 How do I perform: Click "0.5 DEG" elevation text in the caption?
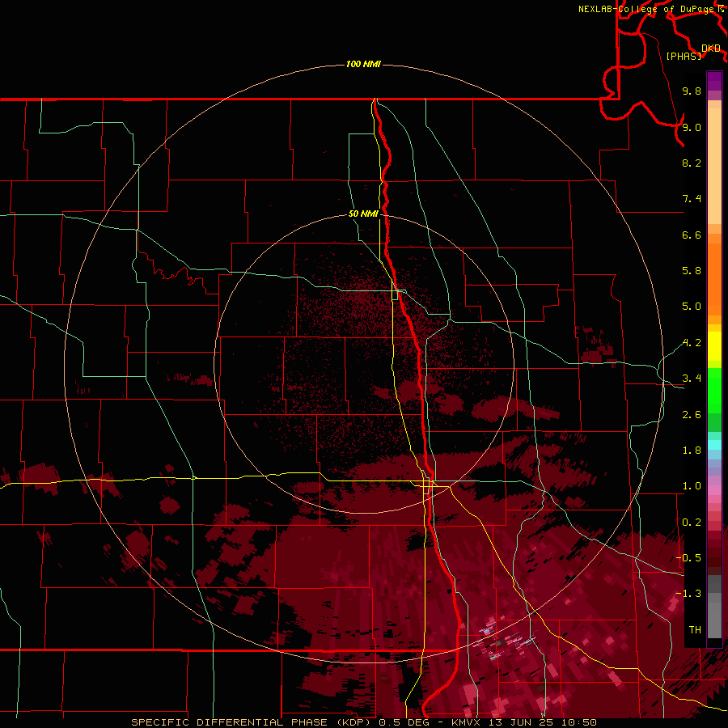coord(405,722)
